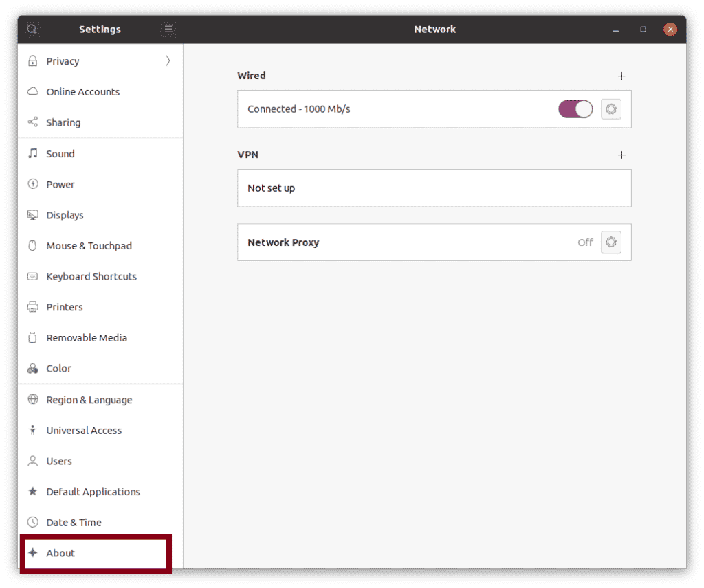This screenshot has height=588, width=704.
Task: Switch to the Users settings page
Action: point(60,461)
